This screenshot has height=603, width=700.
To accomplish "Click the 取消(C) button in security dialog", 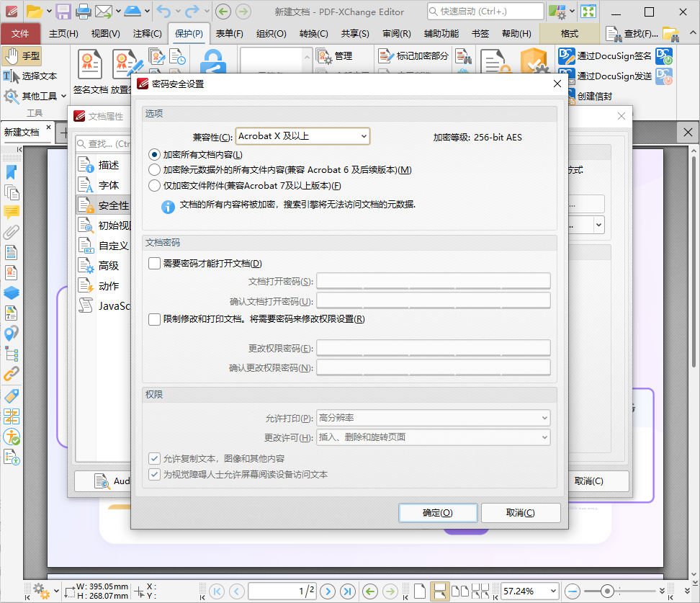I will (x=520, y=513).
